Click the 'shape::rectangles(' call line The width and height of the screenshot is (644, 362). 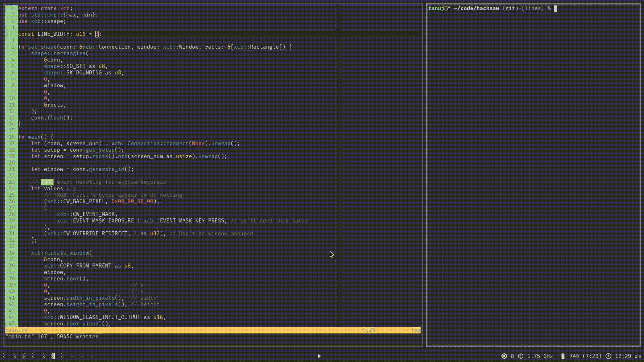click(x=60, y=53)
